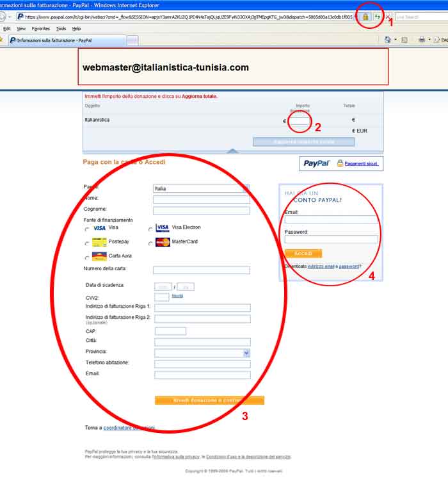Screen dimensions: 448x481
Task: Click the expiry month field
Action: [x=163, y=287]
